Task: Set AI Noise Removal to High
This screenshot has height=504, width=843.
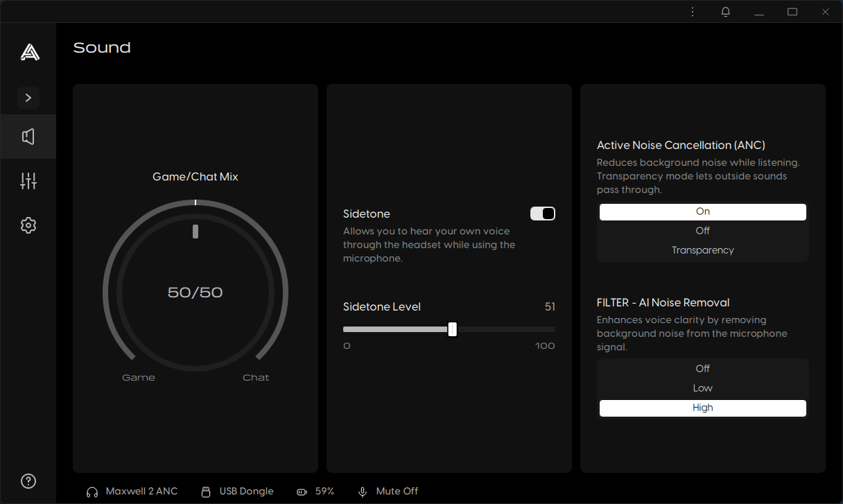Action: click(x=703, y=408)
